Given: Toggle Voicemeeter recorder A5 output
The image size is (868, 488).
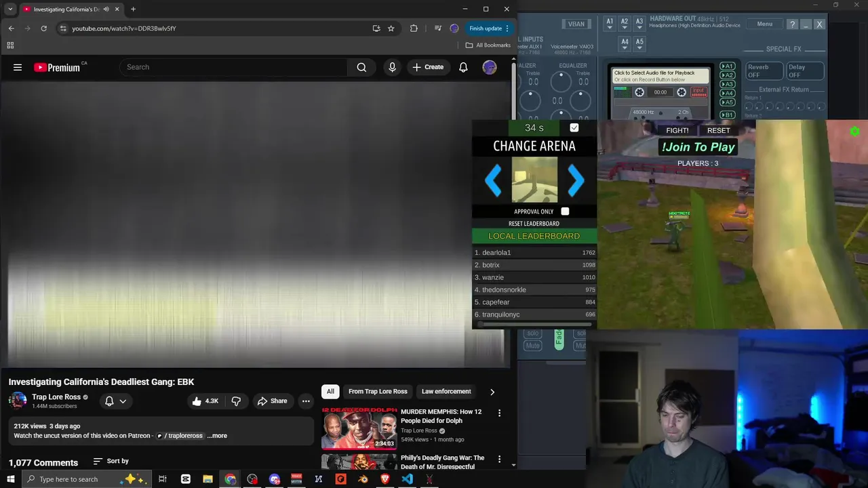Looking at the screenshot, I should (727, 102).
